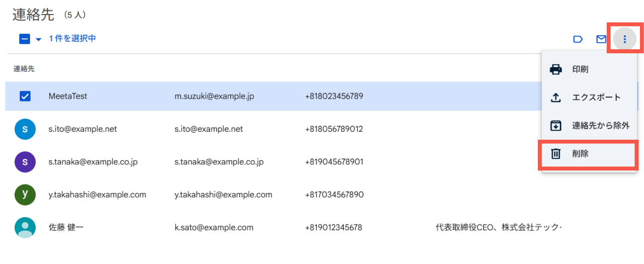644x264 pixels.
Task: Click phone number +818056789012
Action: (x=334, y=129)
